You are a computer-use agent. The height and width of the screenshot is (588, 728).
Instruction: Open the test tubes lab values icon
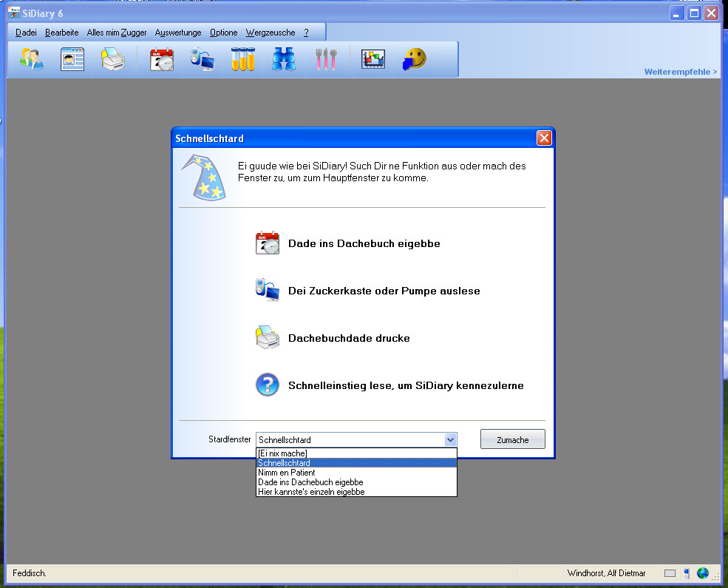click(x=243, y=59)
